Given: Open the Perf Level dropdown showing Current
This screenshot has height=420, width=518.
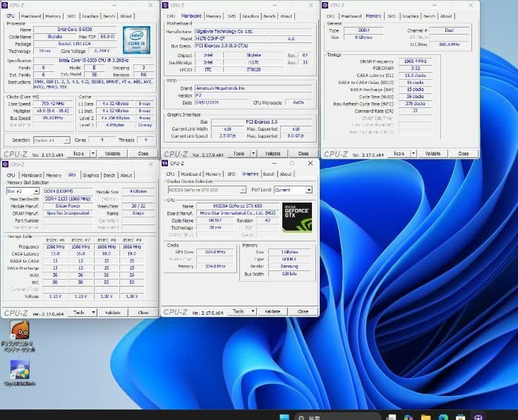Looking at the screenshot, I should 293,190.
